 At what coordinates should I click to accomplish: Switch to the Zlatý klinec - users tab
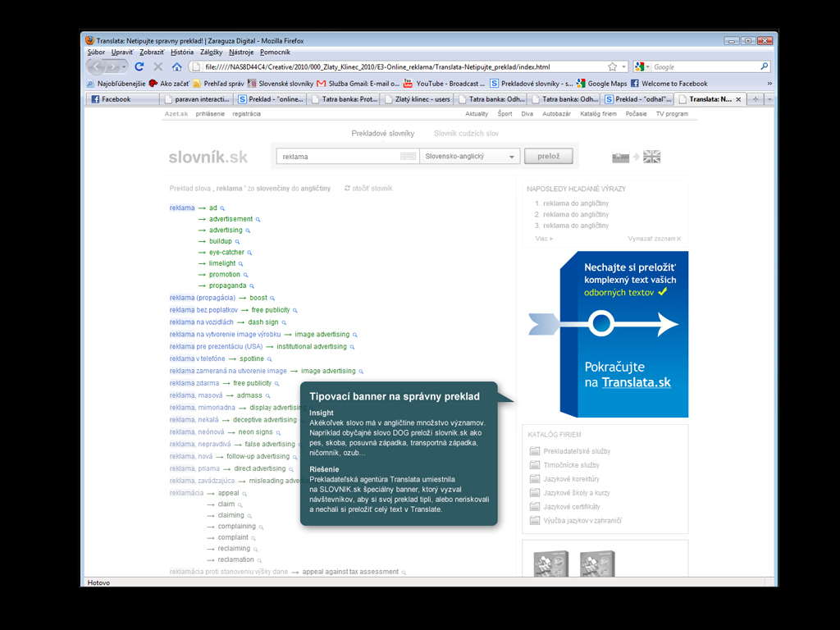[417, 99]
